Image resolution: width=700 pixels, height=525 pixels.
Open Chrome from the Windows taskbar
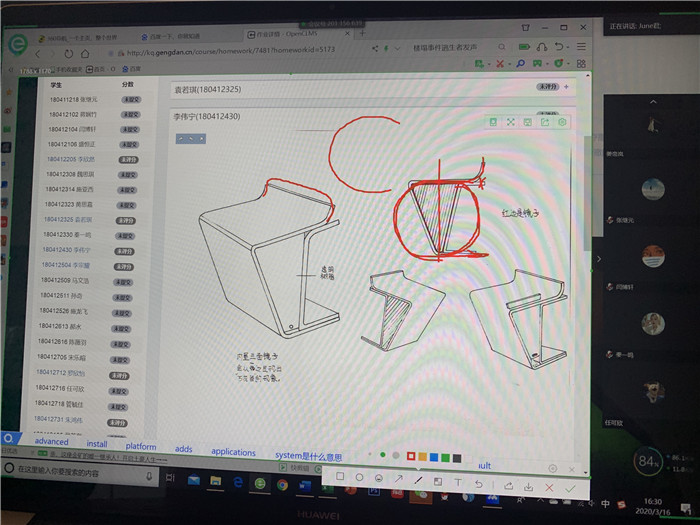point(283,484)
